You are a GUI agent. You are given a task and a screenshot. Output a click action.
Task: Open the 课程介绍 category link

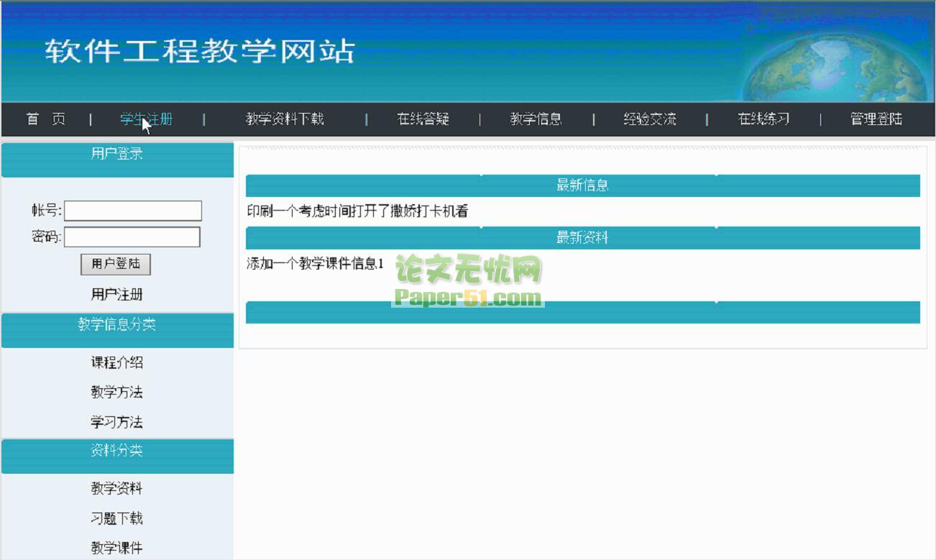[x=116, y=362]
